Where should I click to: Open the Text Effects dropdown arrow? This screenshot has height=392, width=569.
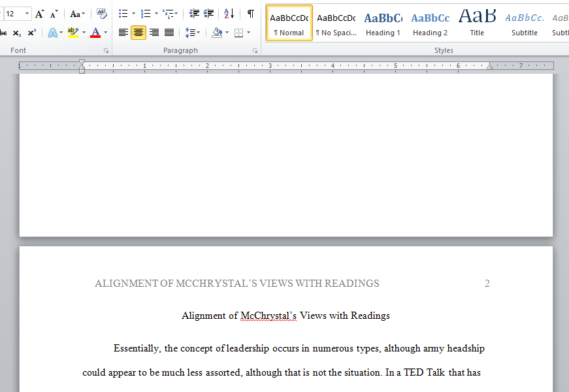pyautogui.click(x=61, y=33)
